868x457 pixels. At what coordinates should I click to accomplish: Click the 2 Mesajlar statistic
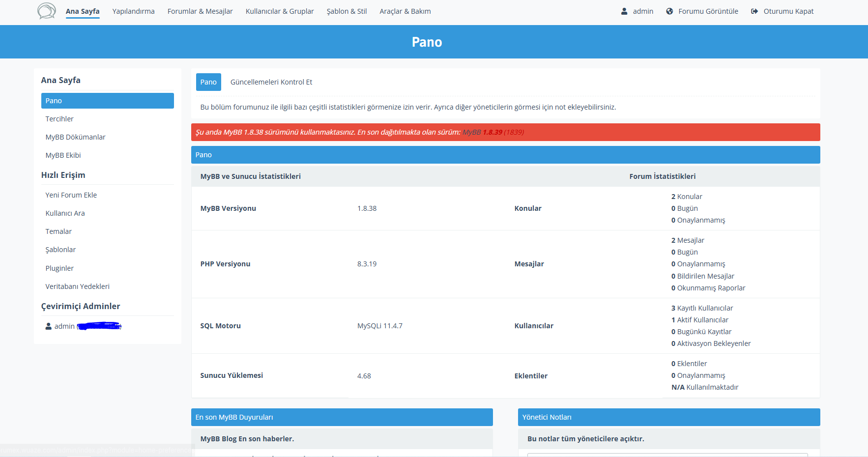[x=688, y=240]
